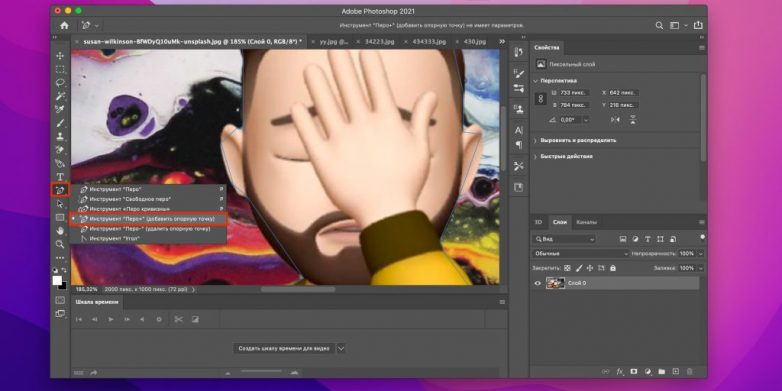The height and width of the screenshot is (391, 782).
Task: Flip vertically in Properties panel
Action: point(633,120)
